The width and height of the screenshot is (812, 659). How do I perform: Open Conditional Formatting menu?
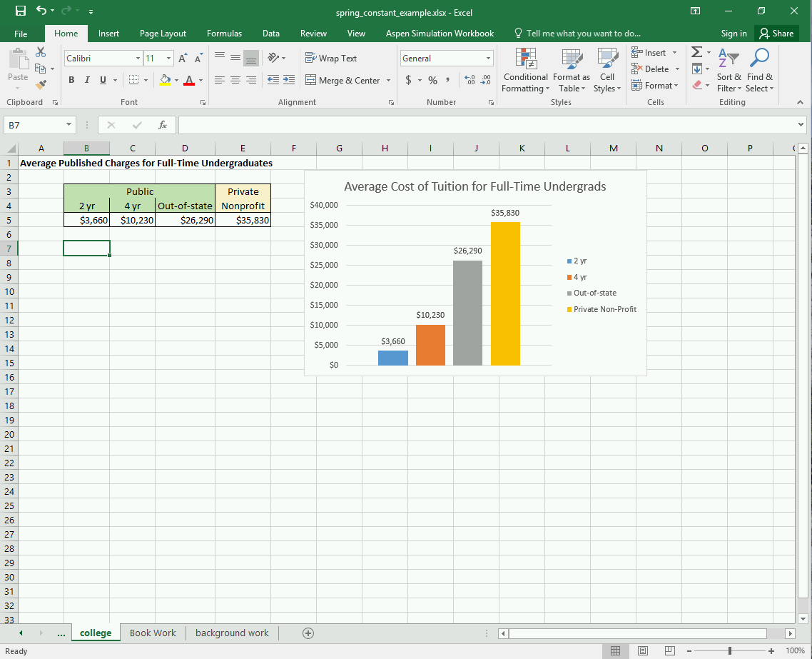click(526, 71)
